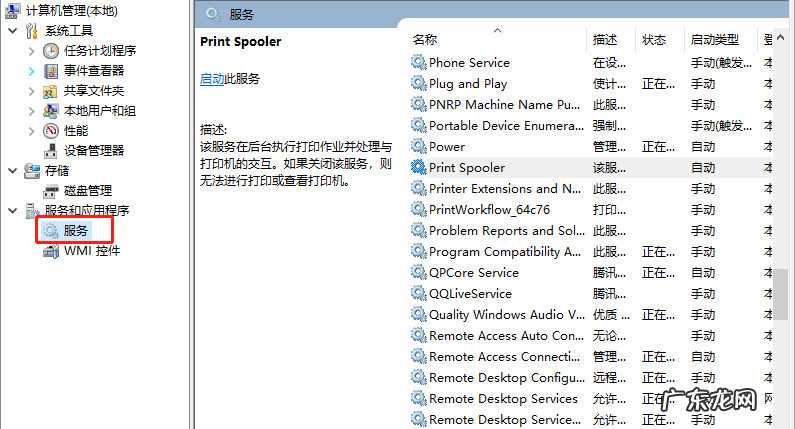Click the 性能 monitor icon

coord(51,131)
